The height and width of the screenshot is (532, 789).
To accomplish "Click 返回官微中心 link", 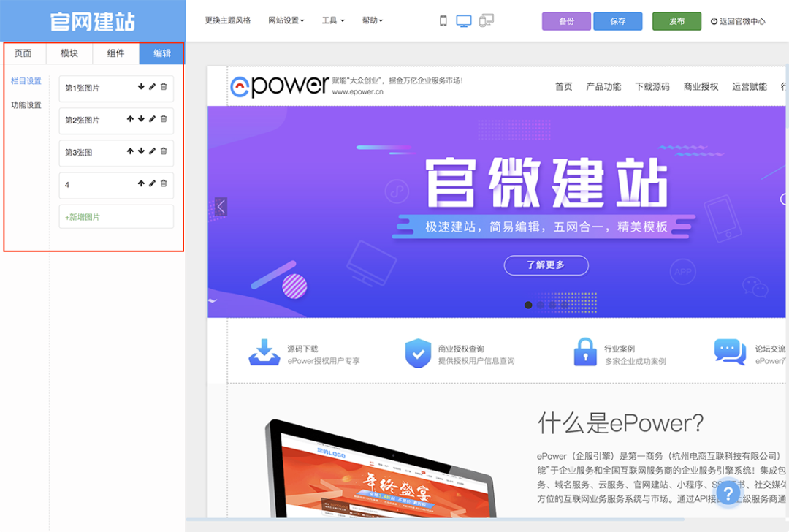I will tap(738, 21).
